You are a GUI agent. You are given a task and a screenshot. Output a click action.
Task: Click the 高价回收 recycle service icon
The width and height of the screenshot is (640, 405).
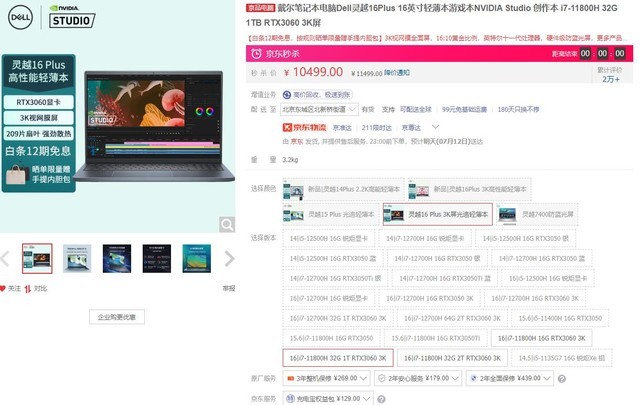click(x=287, y=95)
